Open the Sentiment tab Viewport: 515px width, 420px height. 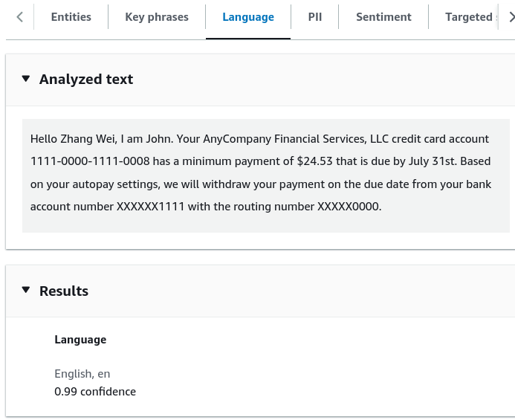tap(383, 17)
